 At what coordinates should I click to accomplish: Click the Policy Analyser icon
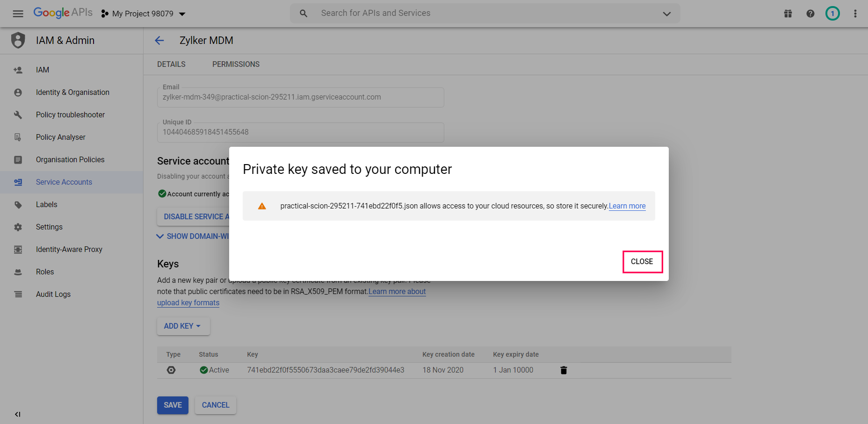[x=18, y=137]
